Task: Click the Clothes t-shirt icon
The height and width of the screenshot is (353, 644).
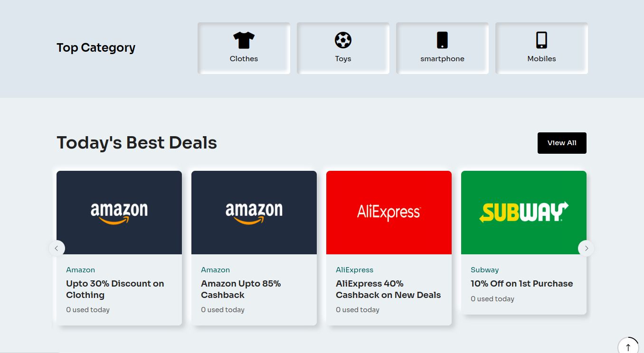Action: (x=244, y=40)
